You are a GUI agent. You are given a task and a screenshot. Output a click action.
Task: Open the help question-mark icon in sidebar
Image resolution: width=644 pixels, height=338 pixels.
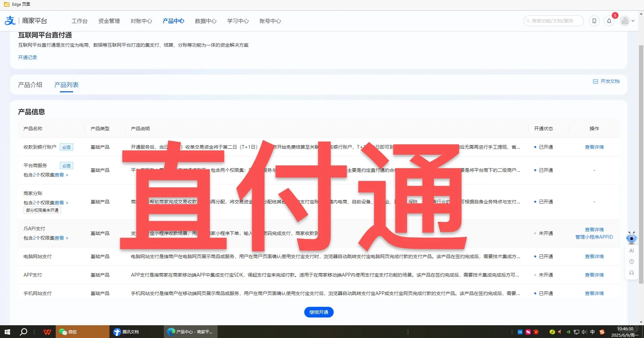click(631, 261)
